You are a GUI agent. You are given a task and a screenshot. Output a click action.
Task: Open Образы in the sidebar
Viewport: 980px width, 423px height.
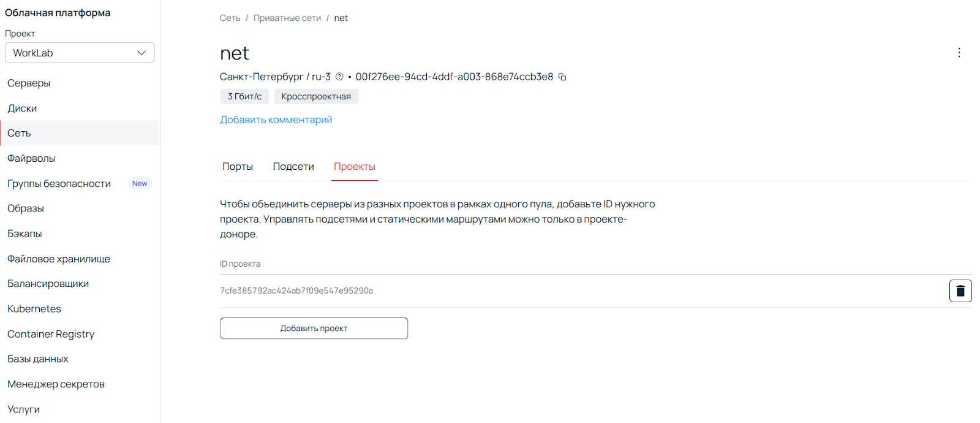80,208
